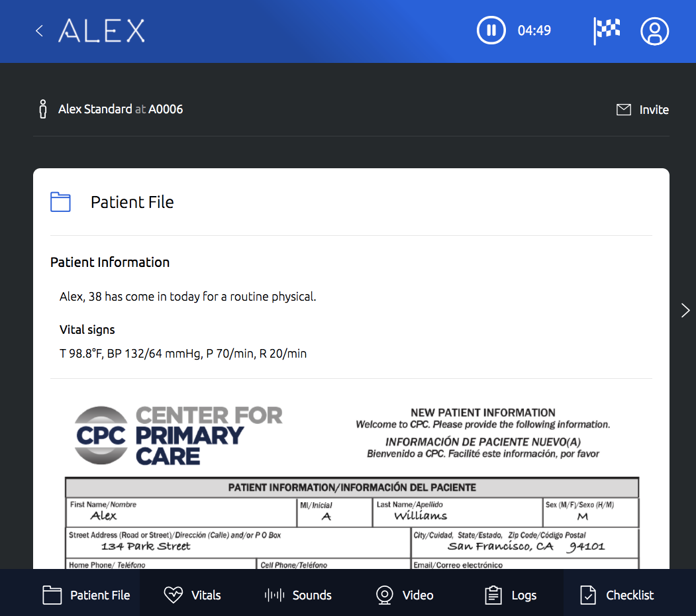The width and height of the screenshot is (696, 616).
Task: Click the ALEX logo
Action: click(x=101, y=30)
